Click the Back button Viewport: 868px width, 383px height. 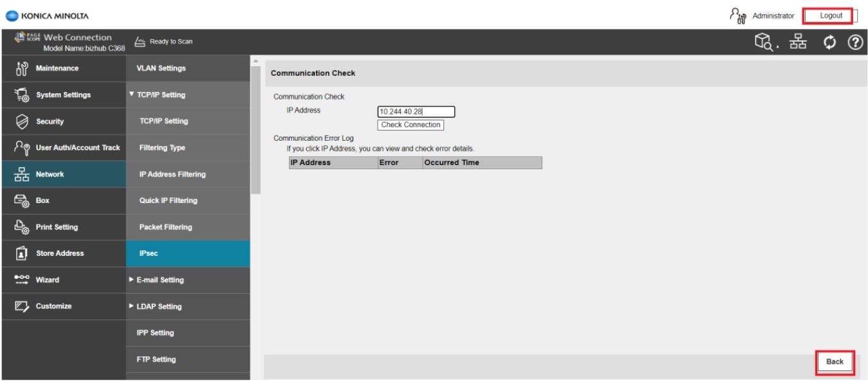tap(835, 362)
